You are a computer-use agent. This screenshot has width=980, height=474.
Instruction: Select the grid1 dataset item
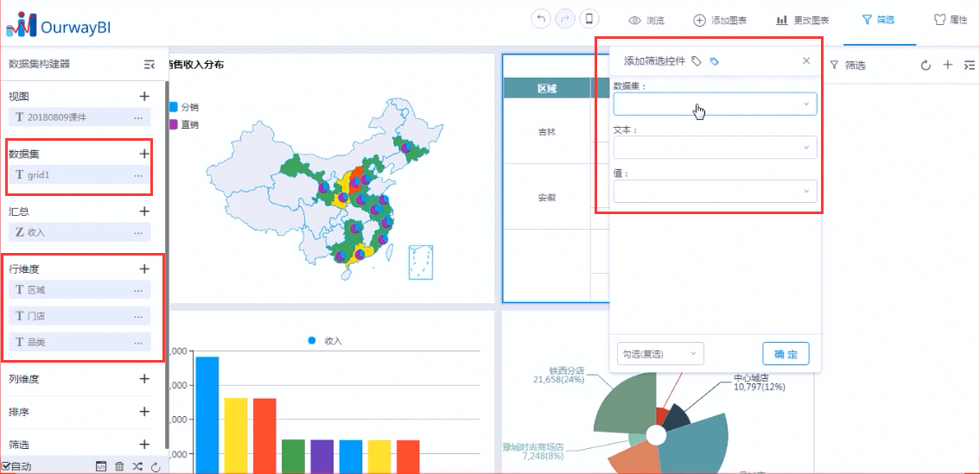coord(80,175)
